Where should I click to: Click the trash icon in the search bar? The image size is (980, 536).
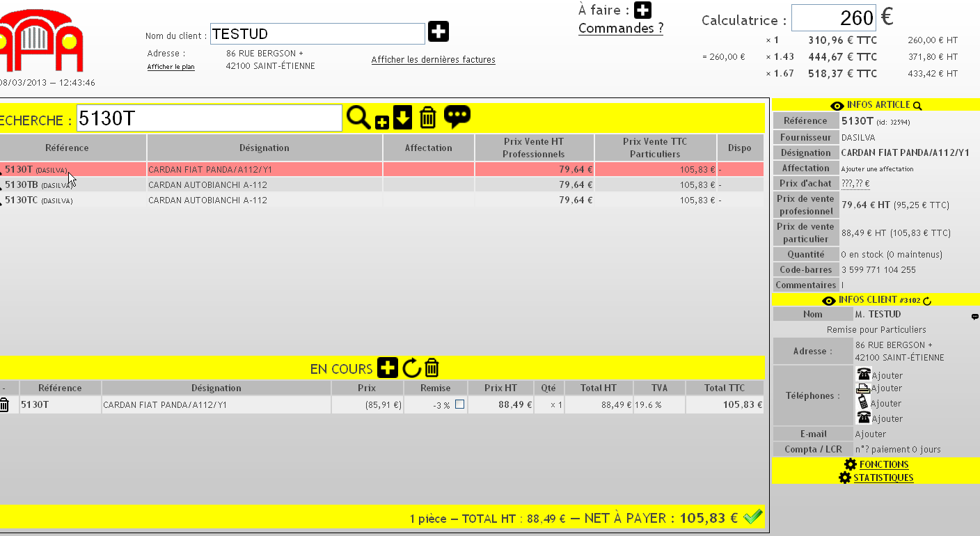click(428, 118)
